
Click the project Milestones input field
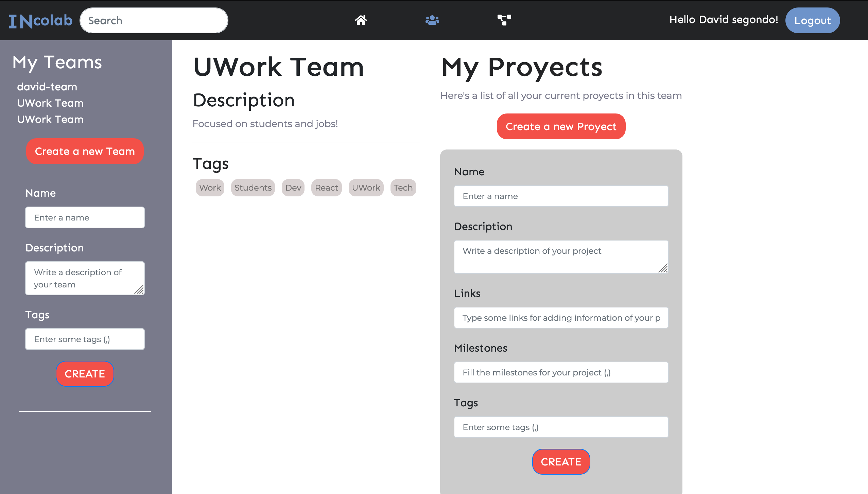pos(561,372)
